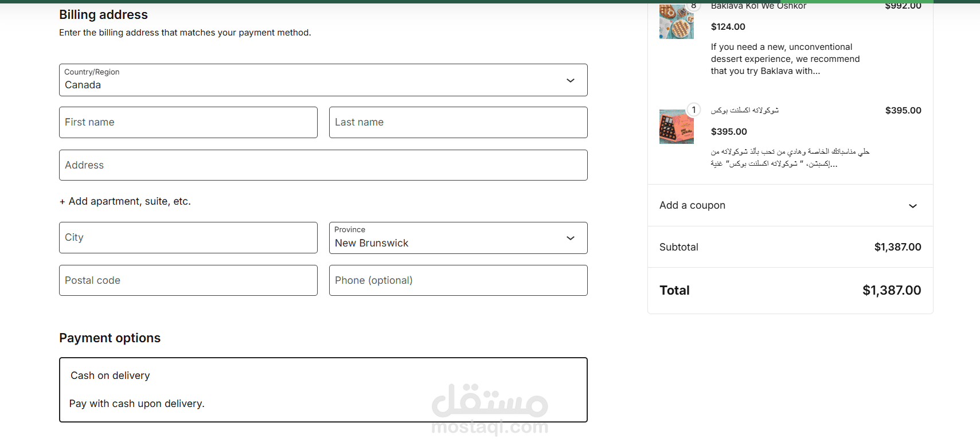Image resolution: width=980 pixels, height=446 pixels.
Task: Click the Subtotal label
Action: (679, 247)
